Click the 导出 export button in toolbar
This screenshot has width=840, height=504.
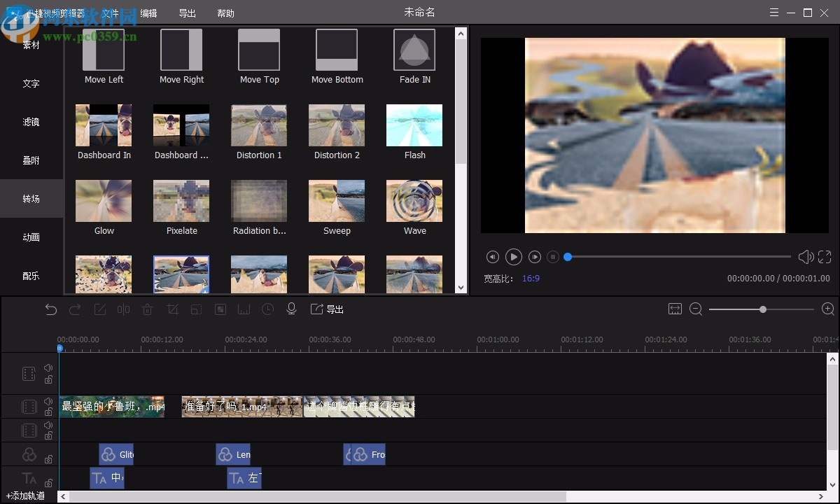coord(327,309)
